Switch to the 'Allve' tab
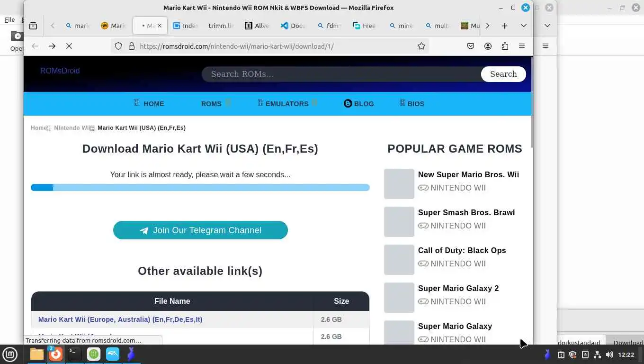The image size is (644, 364). [257, 26]
